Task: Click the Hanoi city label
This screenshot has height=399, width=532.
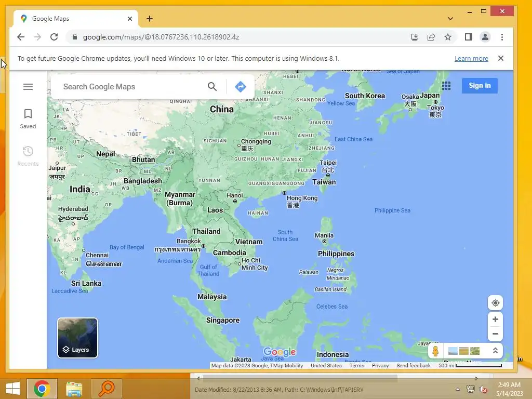Action: pyautogui.click(x=234, y=195)
